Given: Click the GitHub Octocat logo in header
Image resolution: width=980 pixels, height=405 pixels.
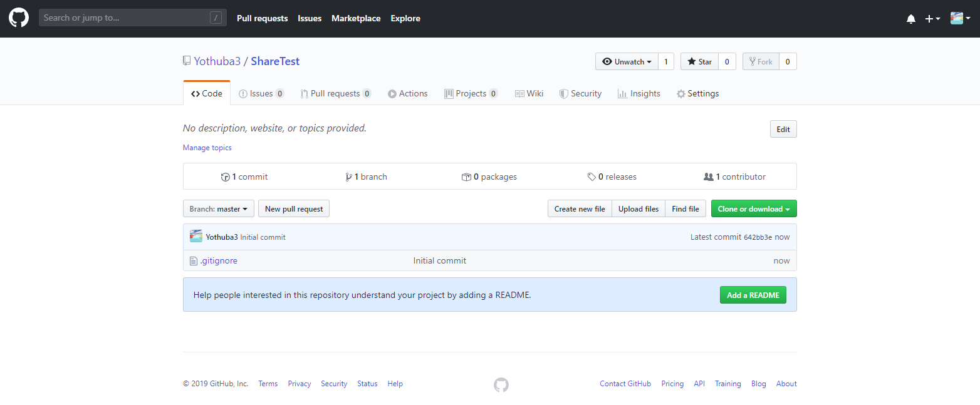Looking at the screenshot, I should point(19,18).
